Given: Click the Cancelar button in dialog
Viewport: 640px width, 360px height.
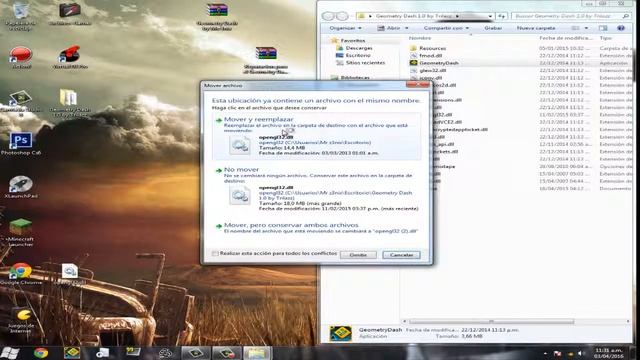Looking at the screenshot, I should click(401, 255).
